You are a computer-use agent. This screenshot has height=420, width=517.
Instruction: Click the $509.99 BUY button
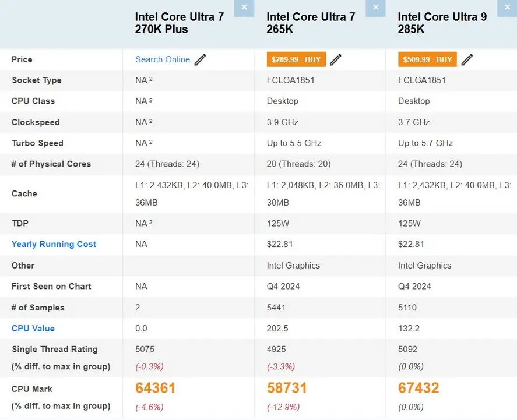(426, 59)
